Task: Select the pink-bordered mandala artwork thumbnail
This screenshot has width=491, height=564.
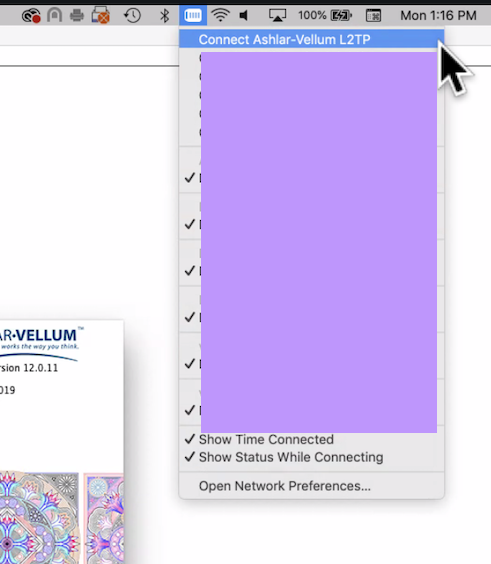Action: tap(104, 518)
